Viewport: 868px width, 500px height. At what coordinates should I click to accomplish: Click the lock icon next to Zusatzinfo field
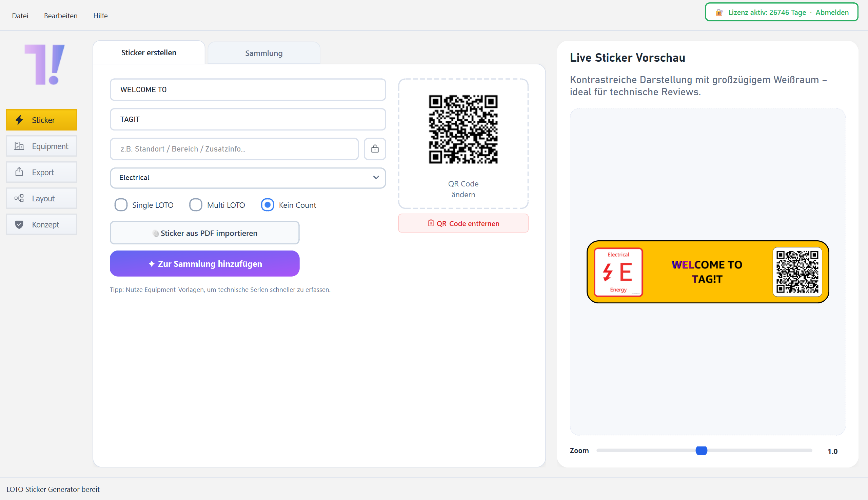(x=375, y=149)
